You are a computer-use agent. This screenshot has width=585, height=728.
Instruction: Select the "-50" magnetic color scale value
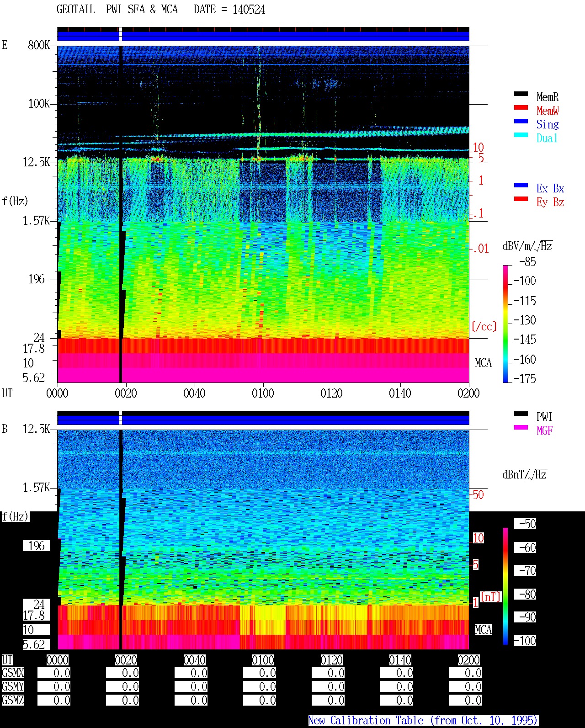[x=525, y=524]
